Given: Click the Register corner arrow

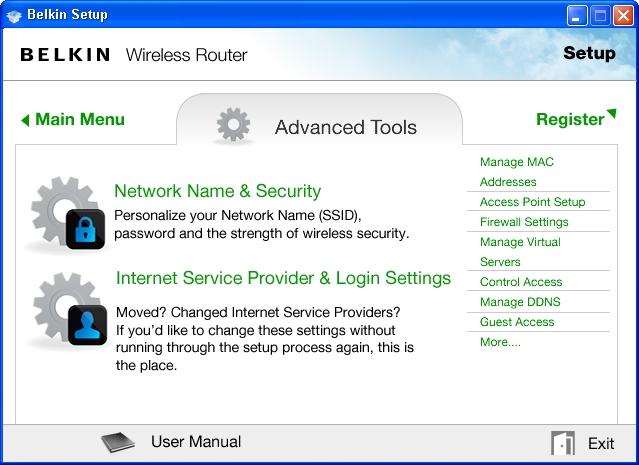Looking at the screenshot, I should (x=611, y=113).
